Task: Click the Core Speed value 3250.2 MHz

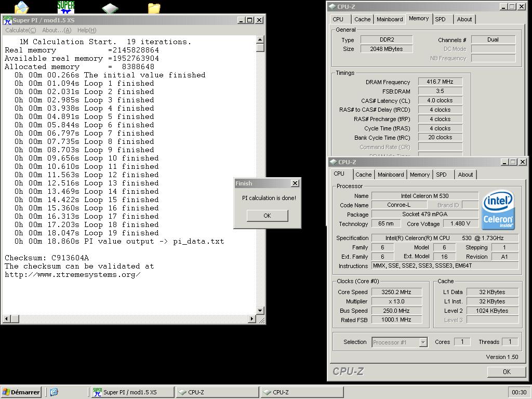Action: click(x=396, y=292)
